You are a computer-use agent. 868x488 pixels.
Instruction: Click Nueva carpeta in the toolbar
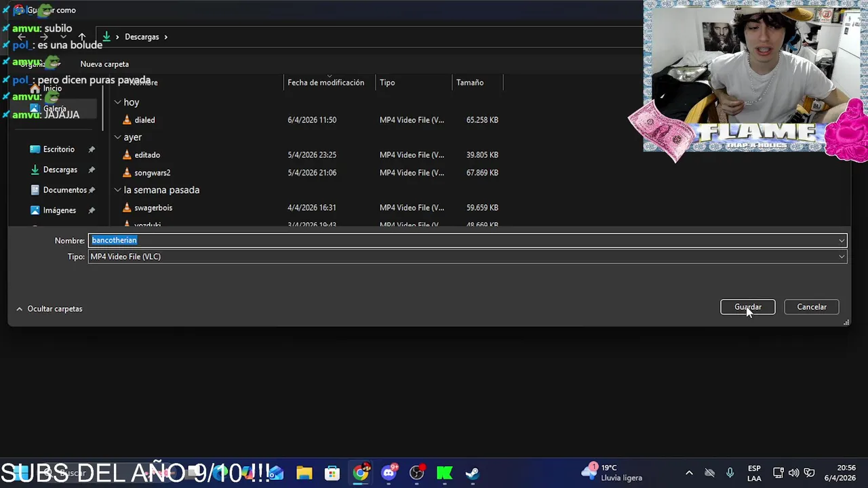[104, 64]
